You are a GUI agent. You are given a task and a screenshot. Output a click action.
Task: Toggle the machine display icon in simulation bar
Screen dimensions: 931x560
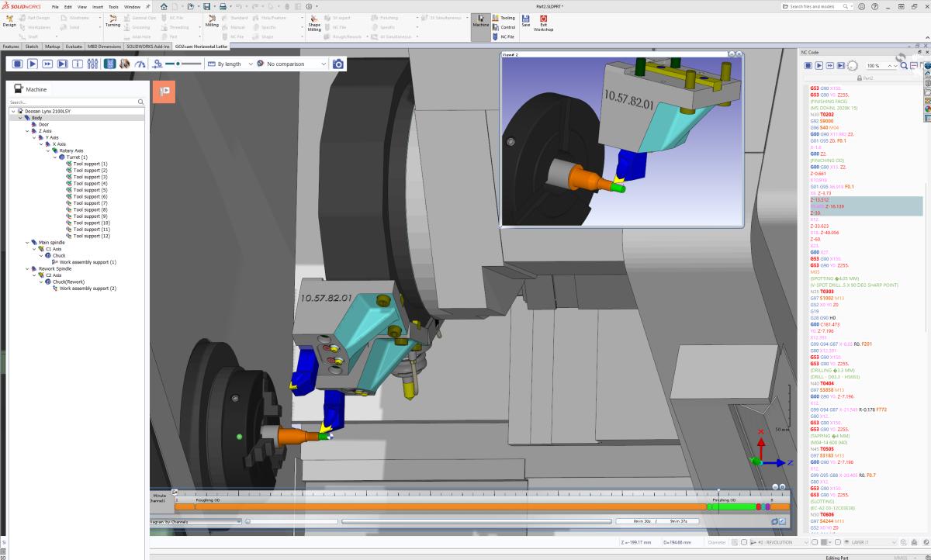(x=109, y=64)
